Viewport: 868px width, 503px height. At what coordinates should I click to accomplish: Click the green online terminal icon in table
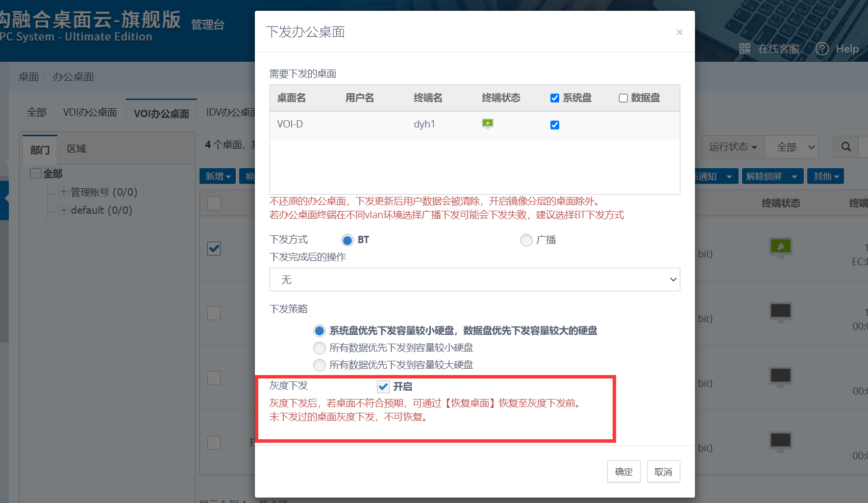(x=780, y=247)
